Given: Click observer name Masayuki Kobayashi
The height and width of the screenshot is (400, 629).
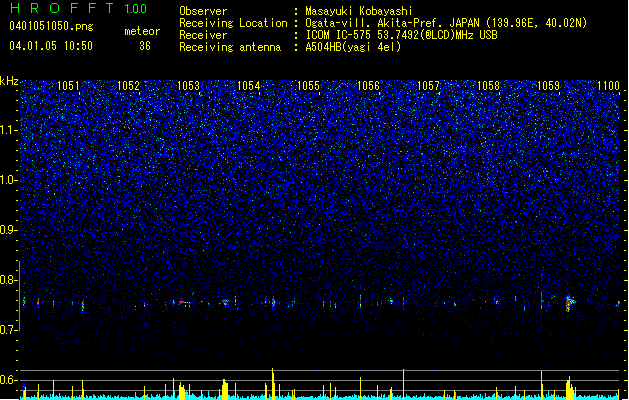Looking at the screenshot, I should [359, 11].
